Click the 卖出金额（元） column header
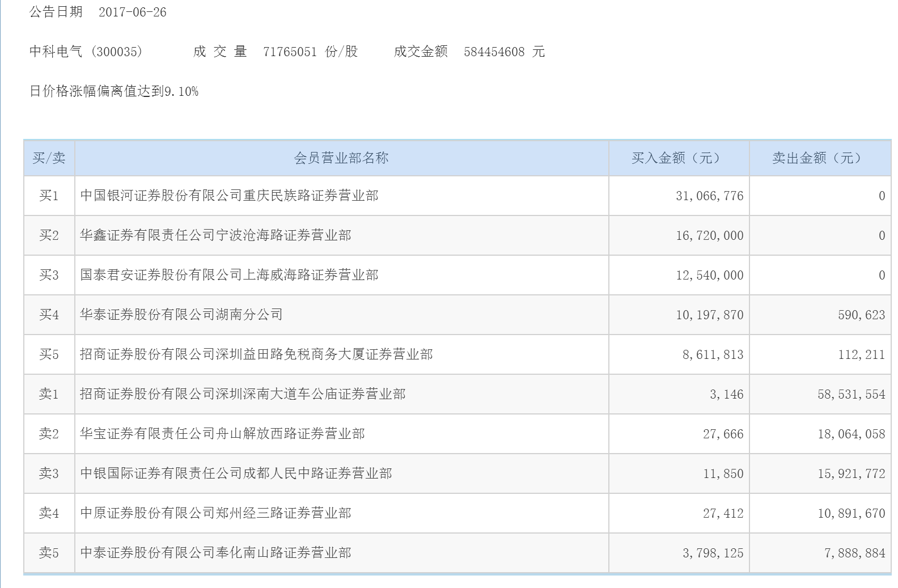 click(x=819, y=158)
